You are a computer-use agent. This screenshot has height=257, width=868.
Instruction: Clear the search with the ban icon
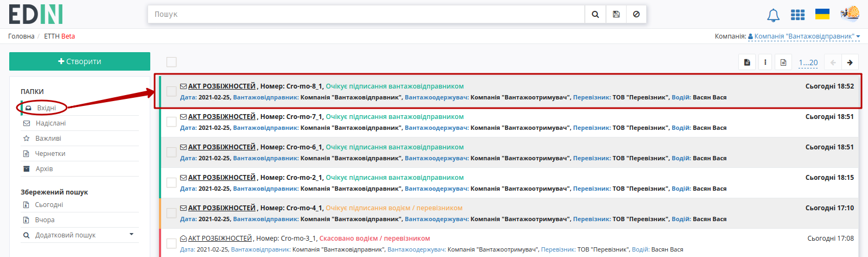(x=636, y=14)
